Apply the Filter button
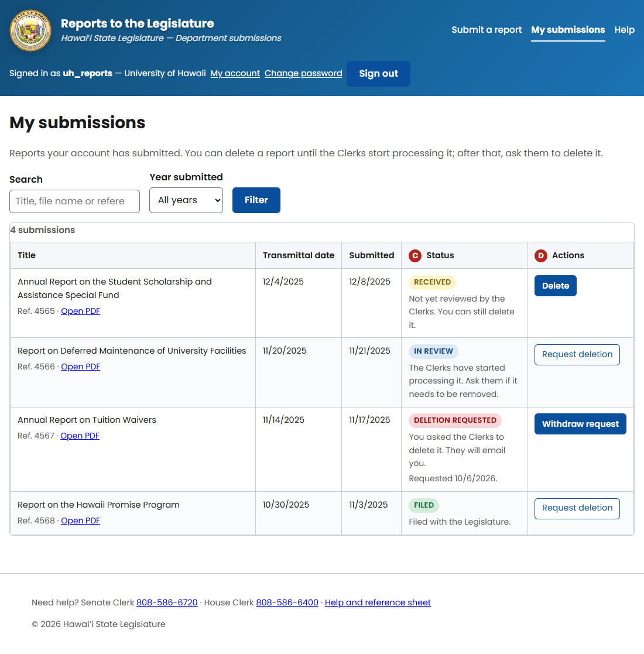This screenshot has width=644, height=654. coord(256,200)
